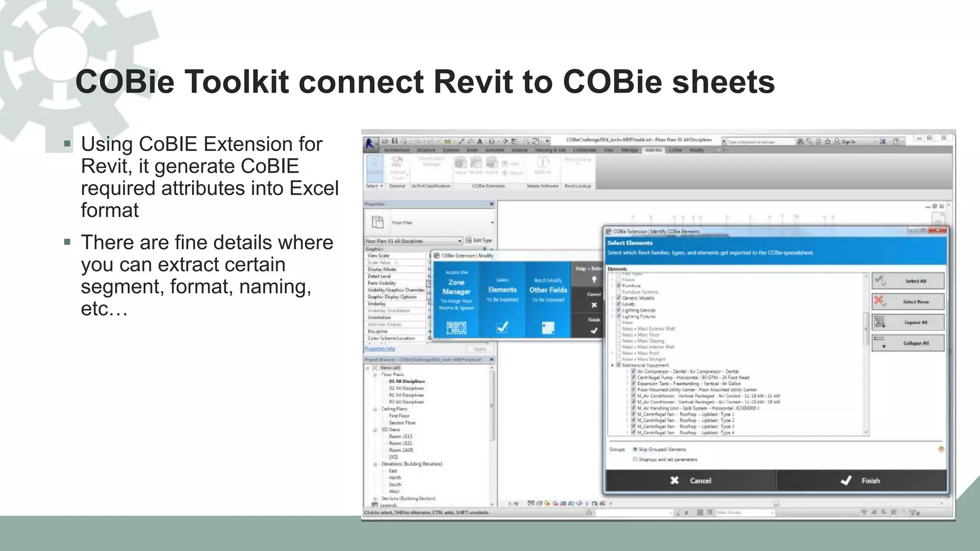Open the Collaborate ribbon tab
This screenshot has width=980, height=551.
pos(585,150)
